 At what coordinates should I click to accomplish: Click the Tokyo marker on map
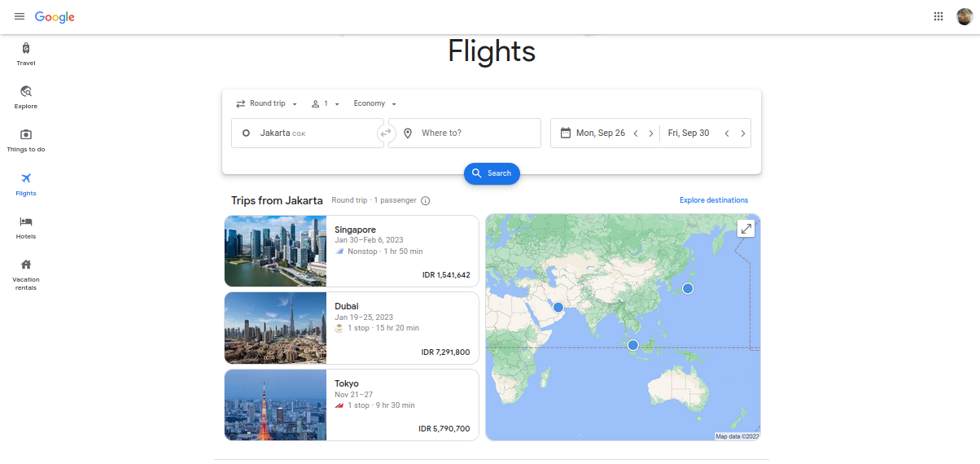[688, 289]
